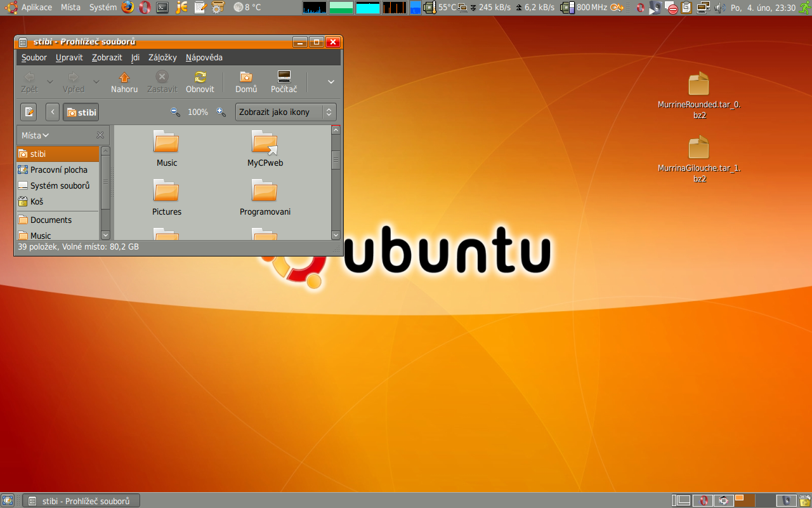Click the Opera tray icon in the notification area
The height and width of the screenshot is (508, 812).
point(641,8)
